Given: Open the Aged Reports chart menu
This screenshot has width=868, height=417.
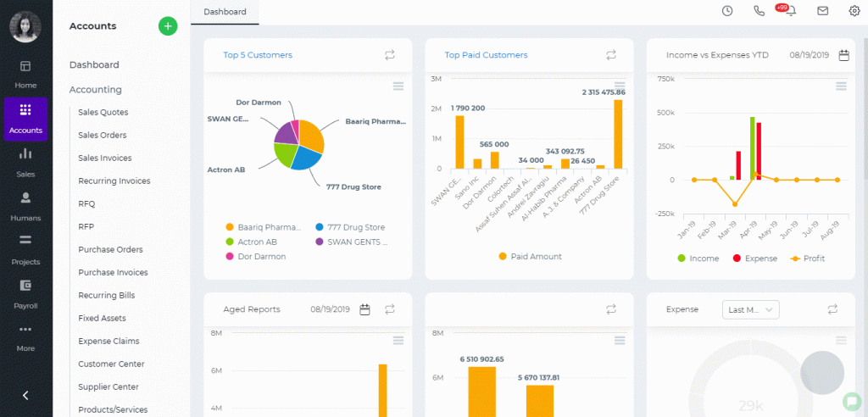Looking at the screenshot, I should pyautogui.click(x=398, y=340).
